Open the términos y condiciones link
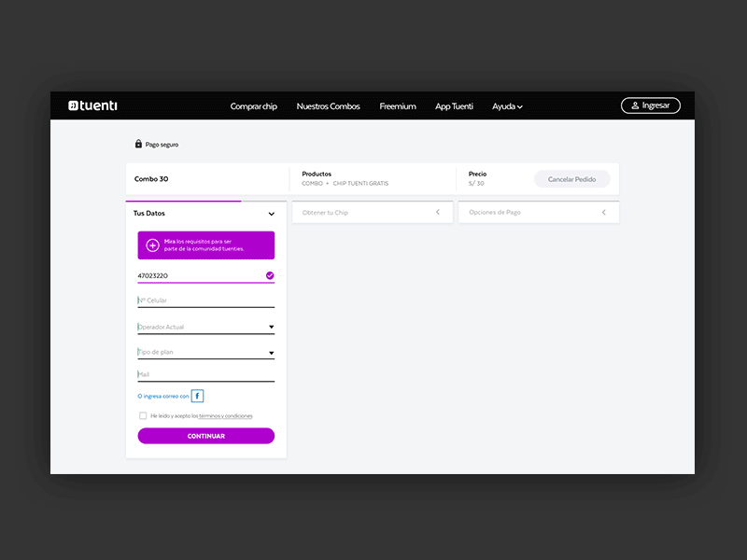Screen dimensions: 747x560 (x=224, y=415)
